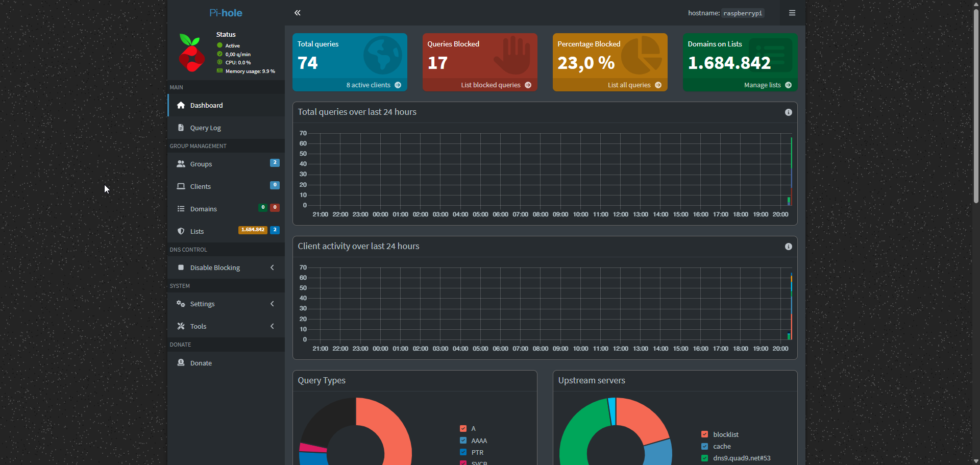Click the List all queries link
Image resolution: width=980 pixels, height=465 pixels.
629,85
